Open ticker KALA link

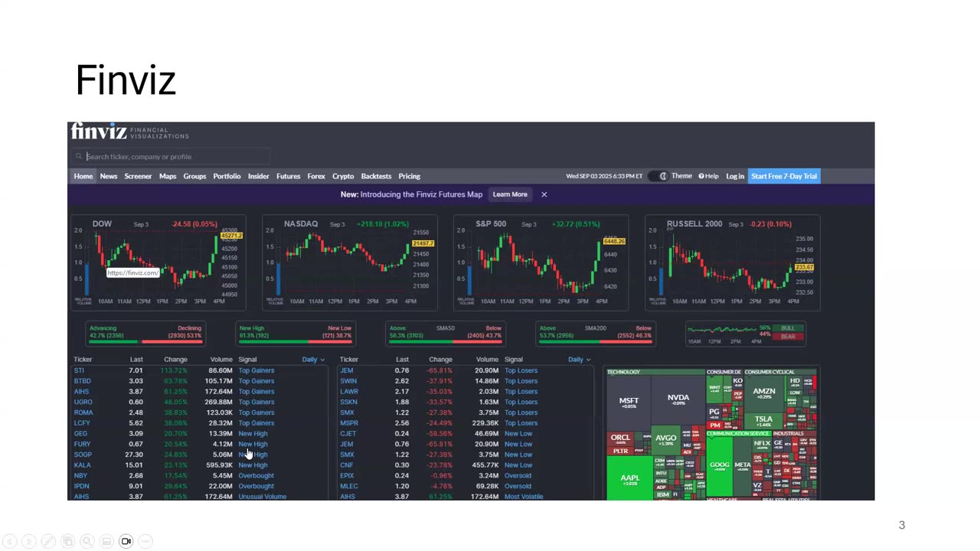pos(82,465)
